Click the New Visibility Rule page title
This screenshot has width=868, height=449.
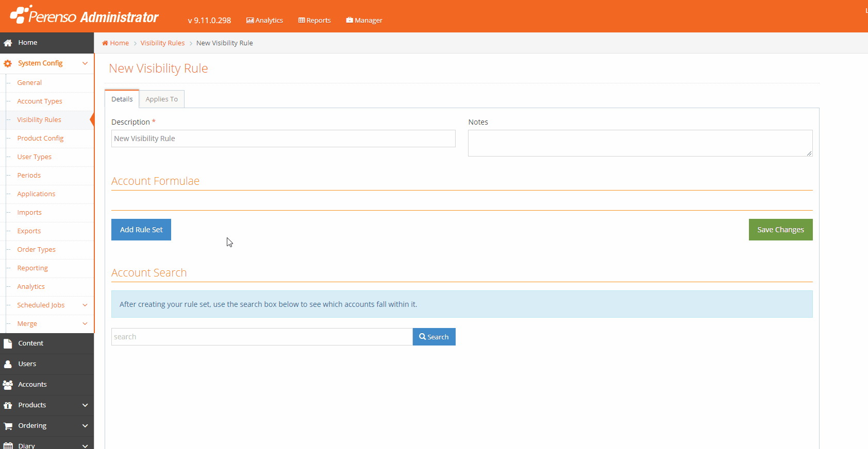158,68
